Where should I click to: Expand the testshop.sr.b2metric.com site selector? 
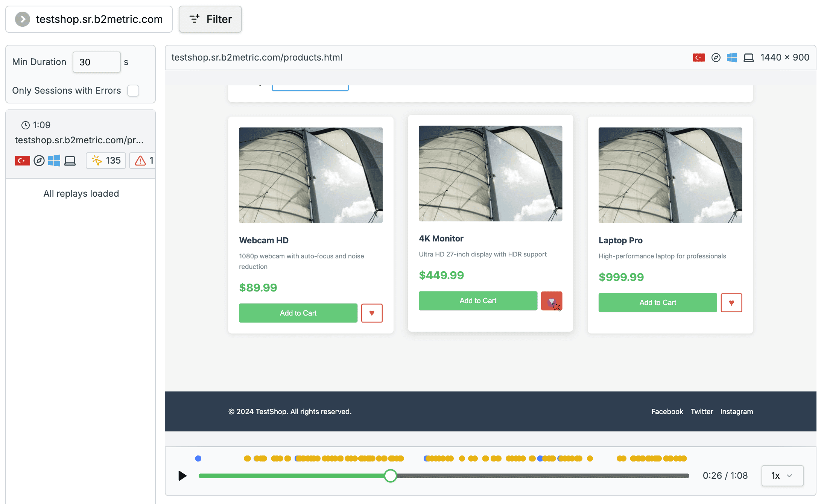point(89,19)
